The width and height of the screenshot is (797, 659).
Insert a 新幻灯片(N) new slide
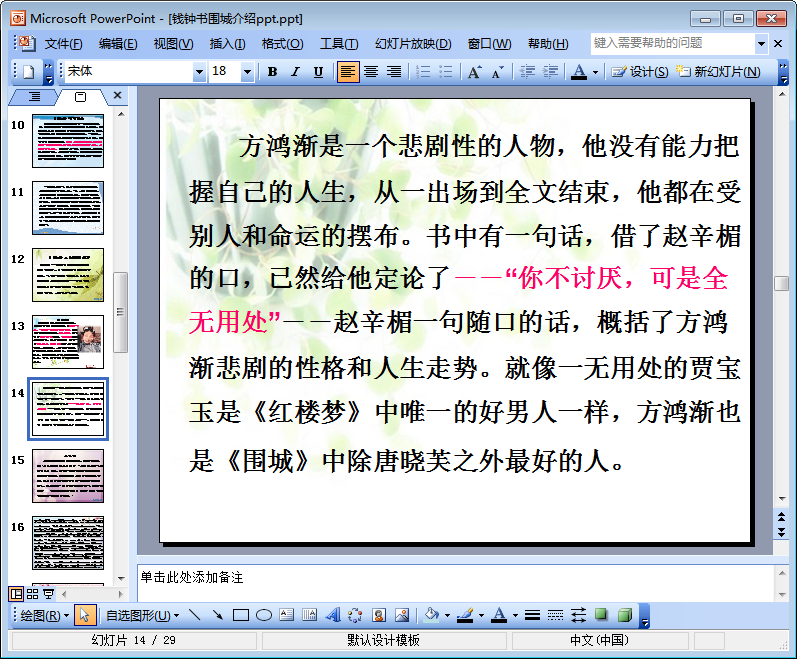click(718, 72)
